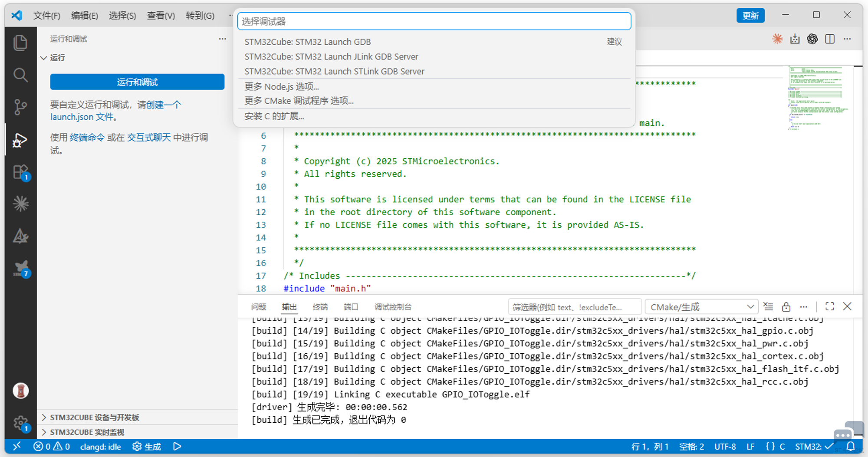Click the 更新 update button
Viewport: 868px width, 457px height.
pyautogui.click(x=750, y=16)
